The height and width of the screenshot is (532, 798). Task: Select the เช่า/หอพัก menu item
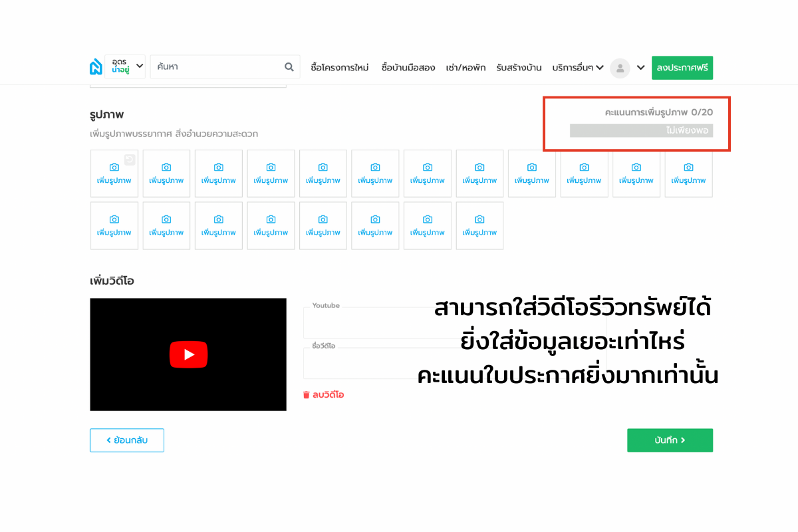click(465, 68)
